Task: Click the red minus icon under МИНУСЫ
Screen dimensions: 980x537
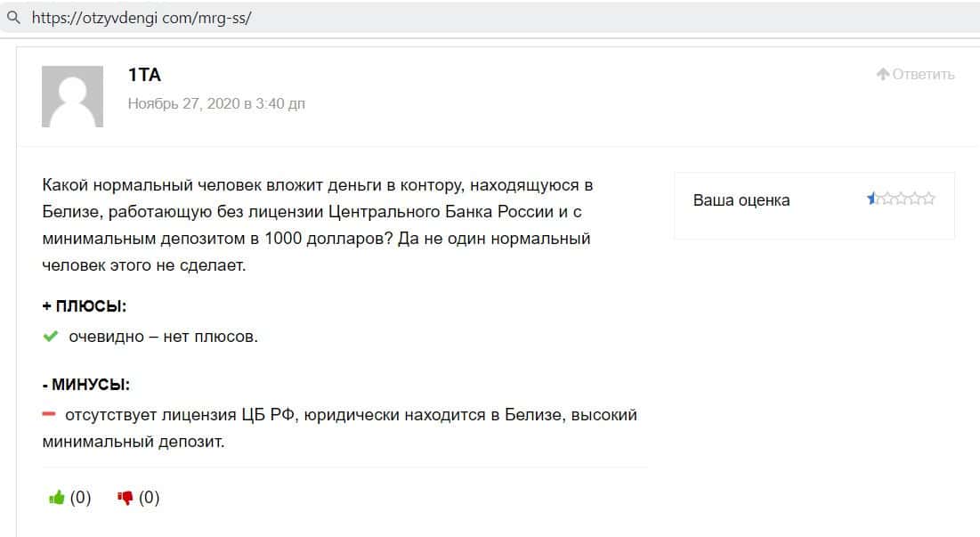Action: (x=49, y=414)
